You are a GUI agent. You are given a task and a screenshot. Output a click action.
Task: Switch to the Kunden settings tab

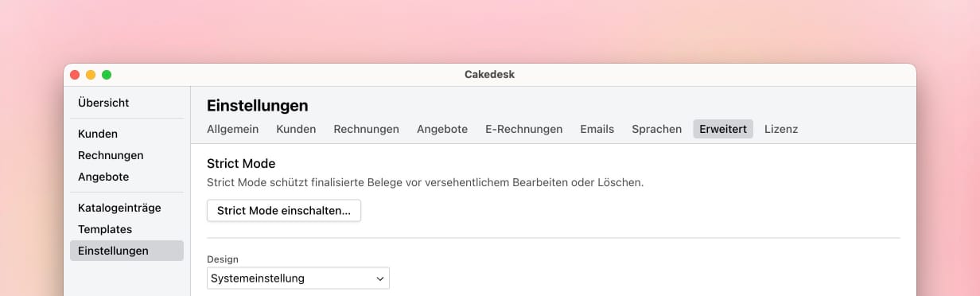tap(296, 129)
